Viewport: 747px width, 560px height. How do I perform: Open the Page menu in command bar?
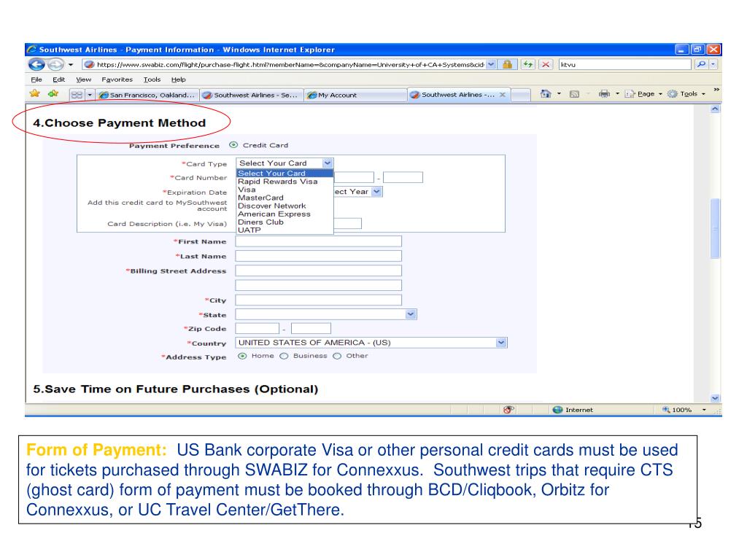(x=643, y=94)
